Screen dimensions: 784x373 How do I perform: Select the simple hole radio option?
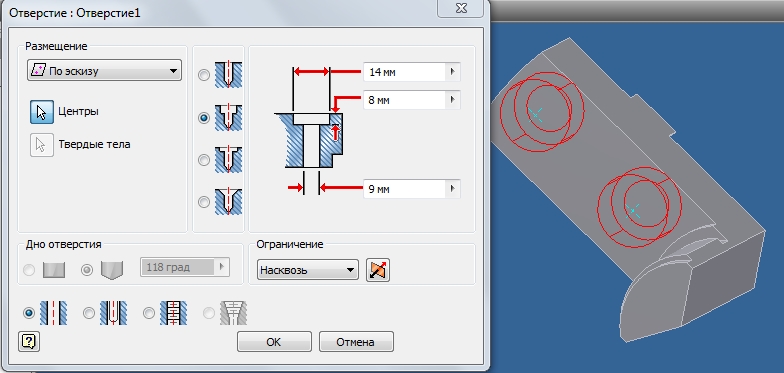point(29,313)
